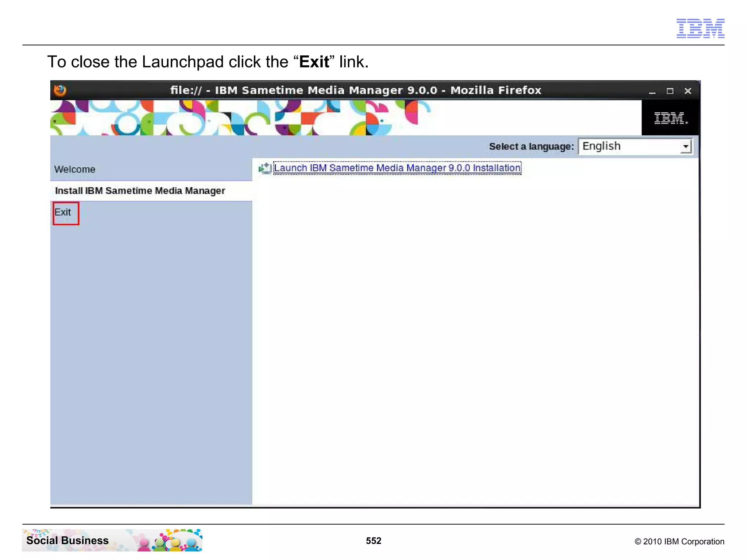Open the Welcome menu item
Image resolution: width=747 pixels, height=560 pixels.
coord(75,170)
